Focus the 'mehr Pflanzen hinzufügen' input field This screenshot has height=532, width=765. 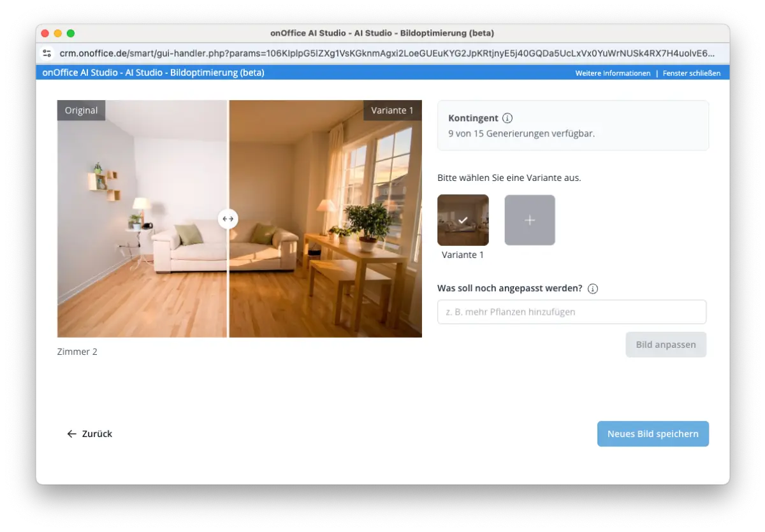572,312
